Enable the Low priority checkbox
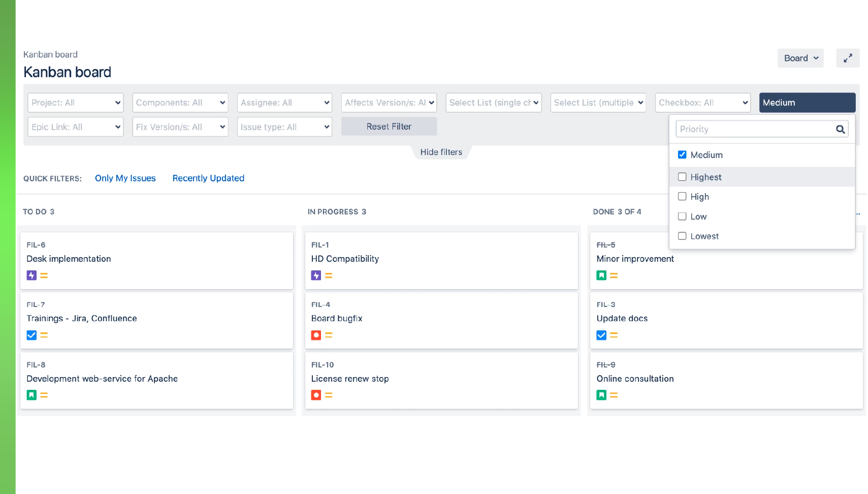This screenshot has width=868, height=494. click(x=682, y=217)
